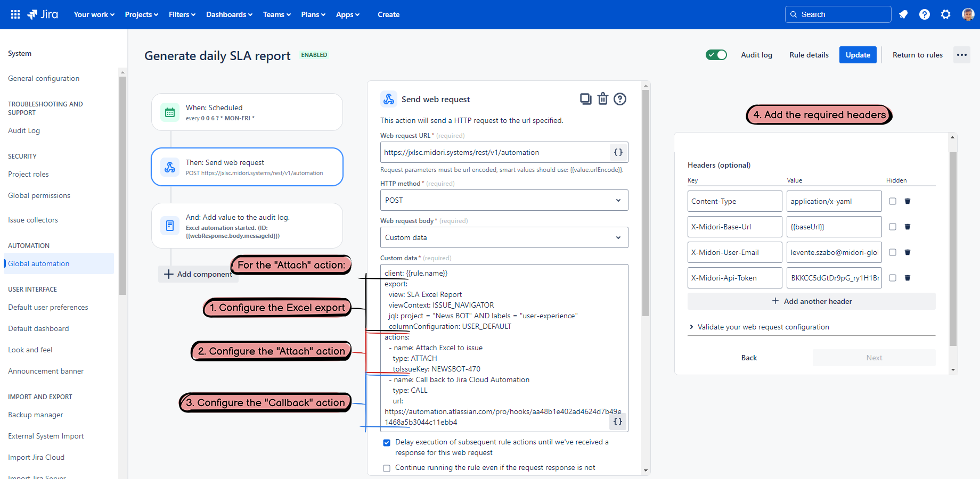Select the audit log action step icon
This screenshot has width=980, height=479.
pyautogui.click(x=170, y=226)
